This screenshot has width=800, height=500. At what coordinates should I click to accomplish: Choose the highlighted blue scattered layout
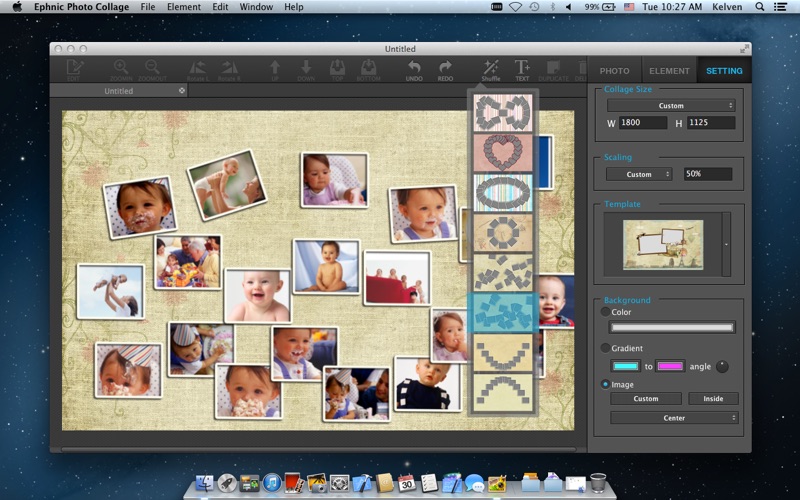tap(503, 312)
